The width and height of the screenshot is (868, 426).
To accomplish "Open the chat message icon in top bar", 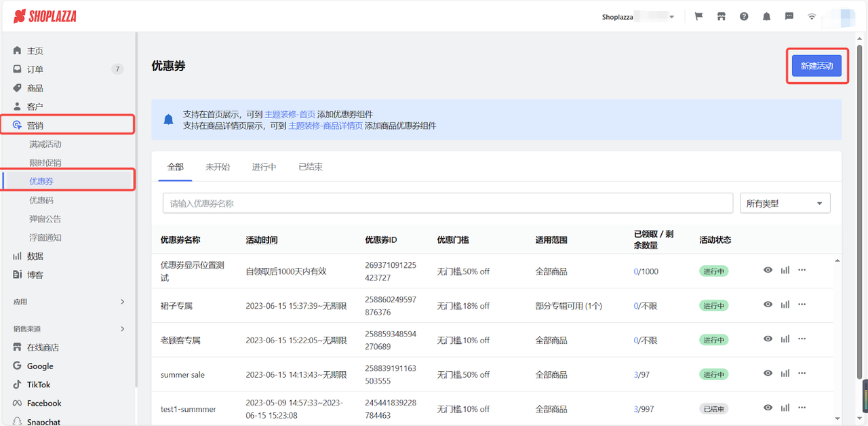I will 789,16.
